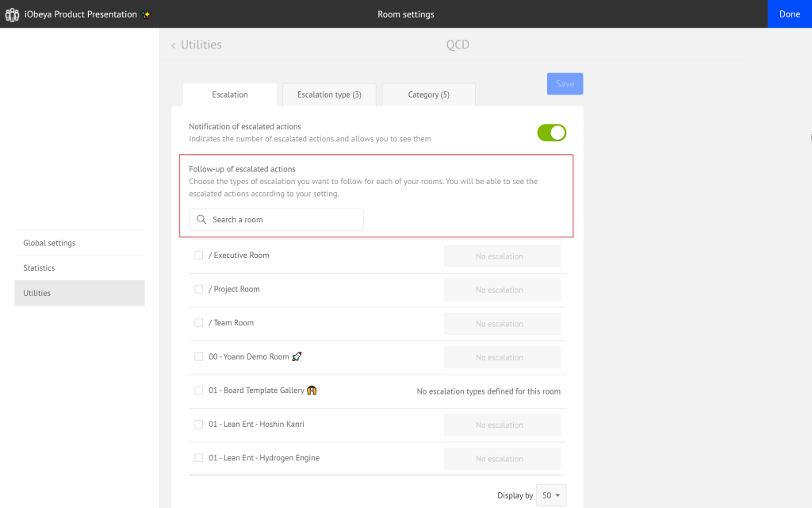Click the iObeya logo icon in the top-left corner
This screenshot has width=812, height=508.
(x=12, y=13)
